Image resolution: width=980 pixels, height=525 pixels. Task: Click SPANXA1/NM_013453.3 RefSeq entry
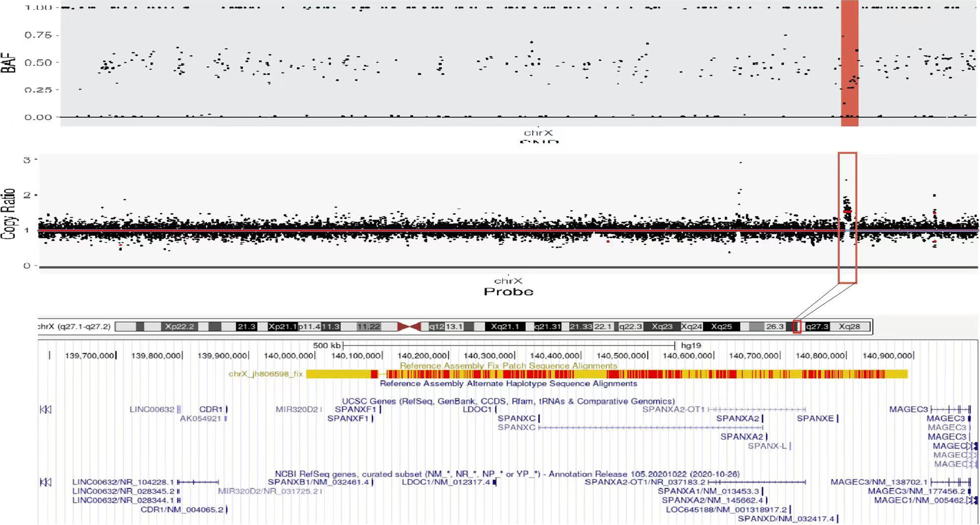coord(708,491)
